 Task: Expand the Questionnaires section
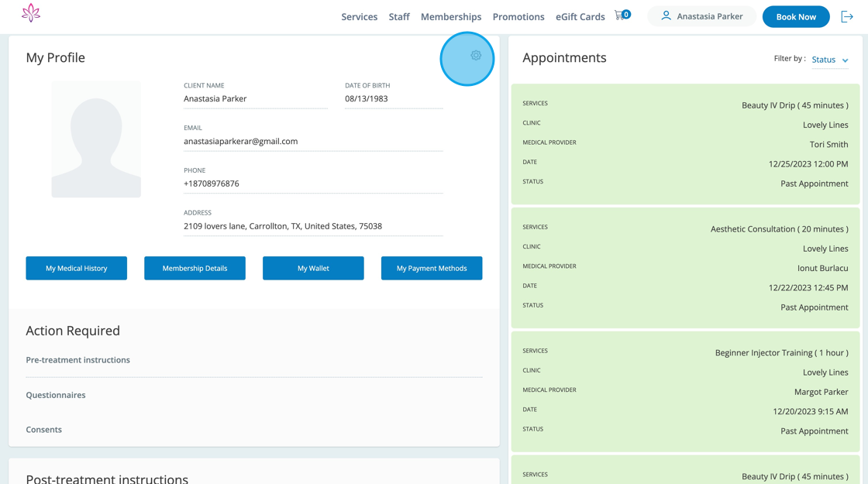pos(56,395)
